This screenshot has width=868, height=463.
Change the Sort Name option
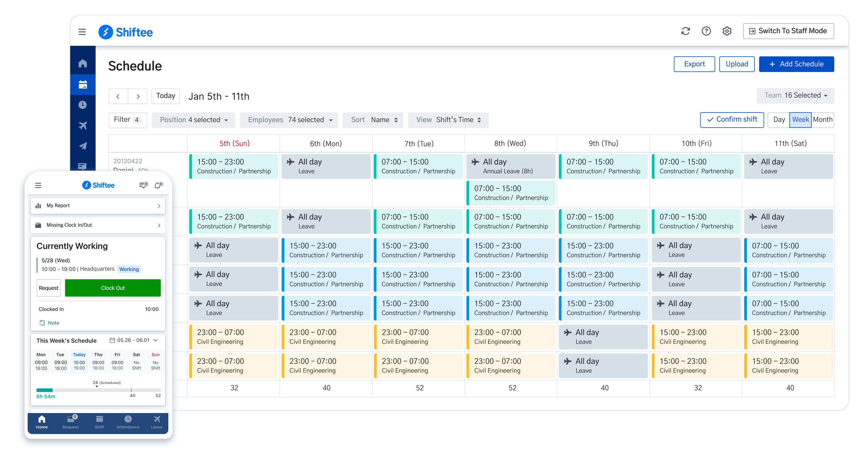pyautogui.click(x=373, y=120)
